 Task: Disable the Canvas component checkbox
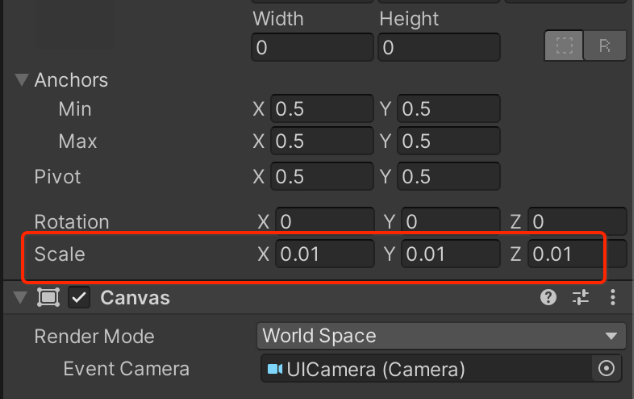(79, 298)
